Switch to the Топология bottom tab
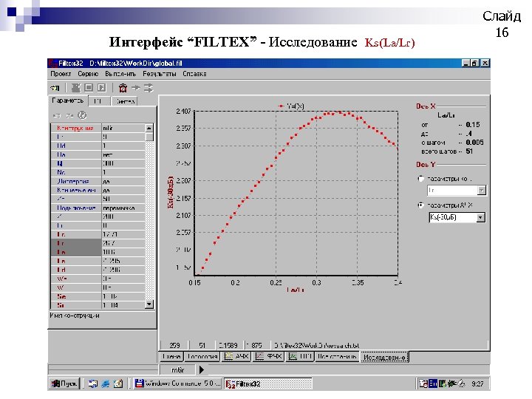 click(x=202, y=357)
